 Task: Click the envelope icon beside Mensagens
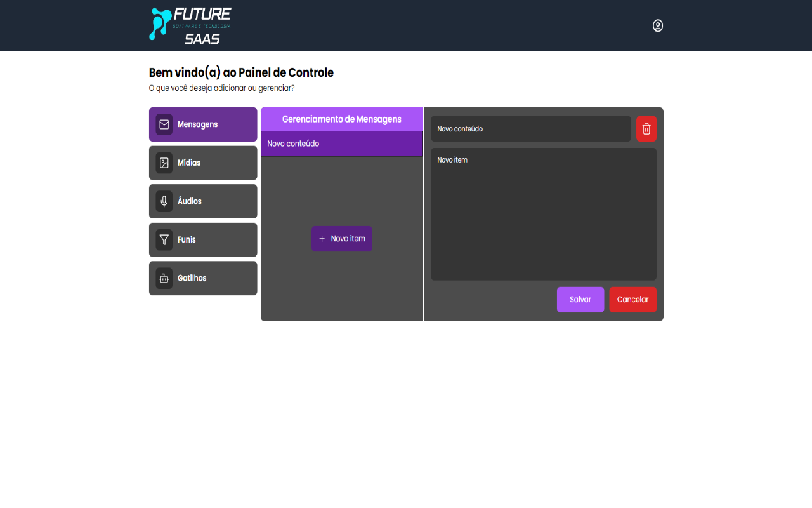point(164,124)
